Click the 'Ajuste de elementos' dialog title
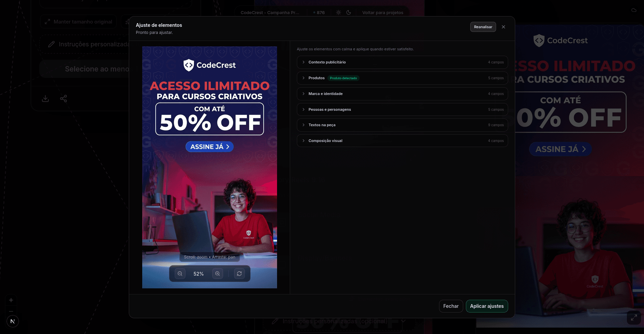Image resolution: width=644 pixels, height=334 pixels. (159, 25)
